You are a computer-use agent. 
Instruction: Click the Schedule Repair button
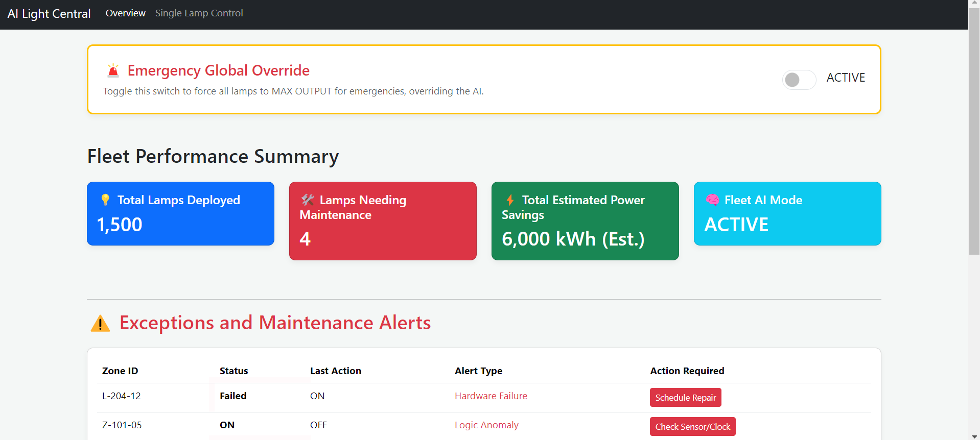(x=685, y=398)
